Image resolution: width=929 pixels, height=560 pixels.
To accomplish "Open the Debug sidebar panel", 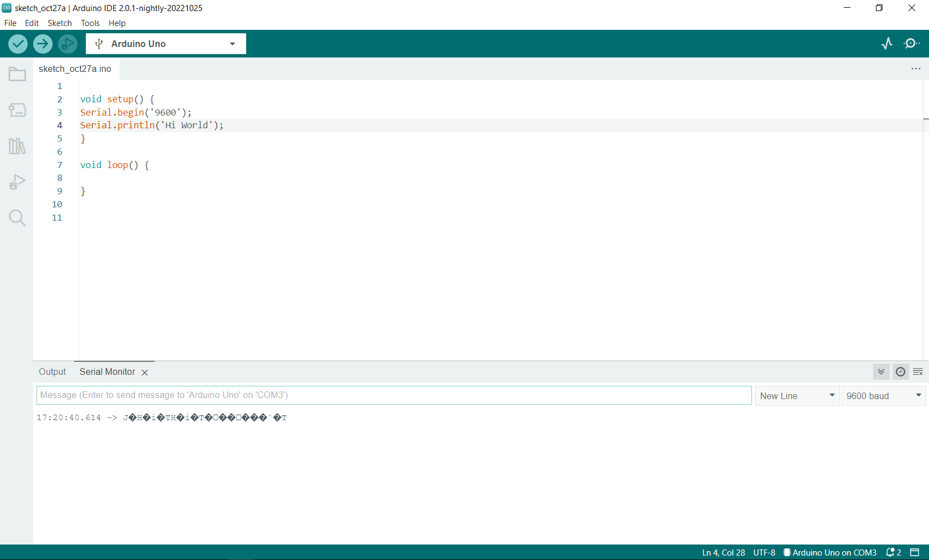I will tap(17, 182).
